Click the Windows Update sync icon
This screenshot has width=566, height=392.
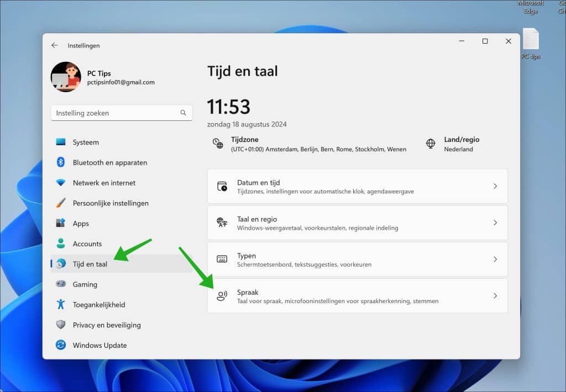tap(61, 345)
